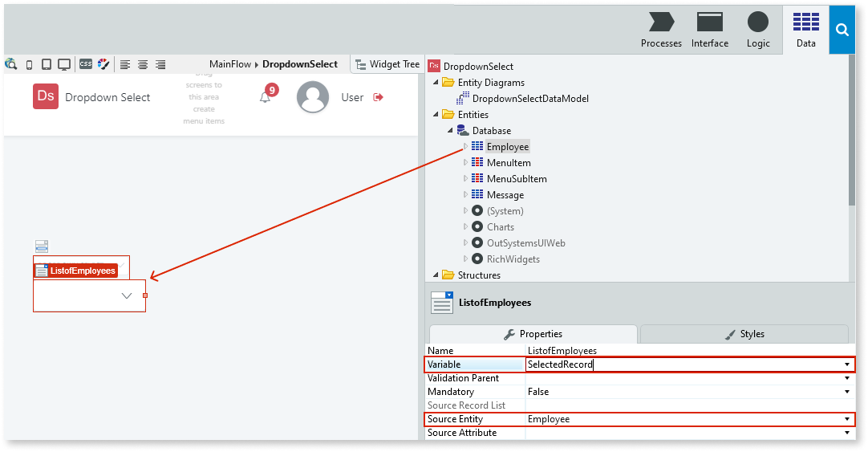
Task: Open the CSS style sheet editor
Action: pos(85,64)
